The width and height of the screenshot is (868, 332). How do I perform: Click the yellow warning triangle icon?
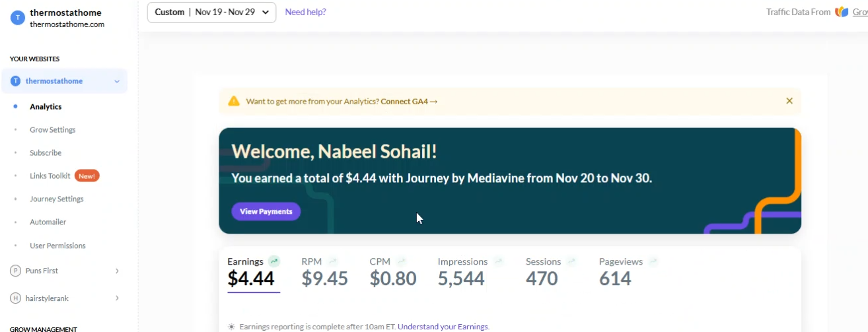[234, 101]
